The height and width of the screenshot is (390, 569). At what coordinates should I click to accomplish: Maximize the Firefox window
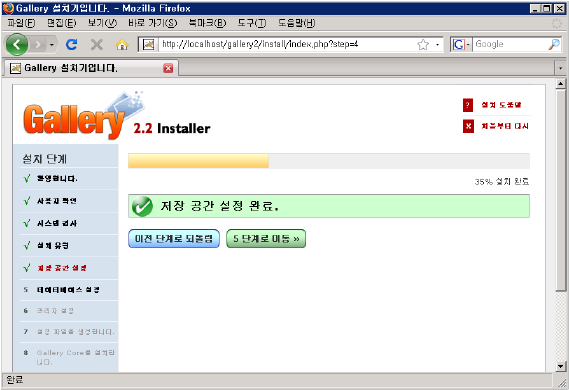click(547, 8)
